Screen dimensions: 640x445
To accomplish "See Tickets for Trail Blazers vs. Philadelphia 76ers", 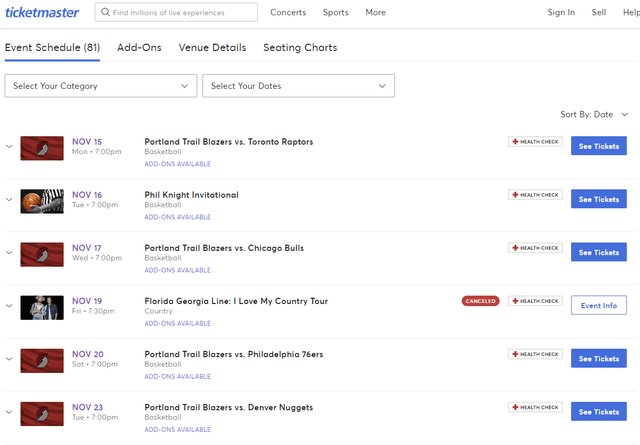I will [599, 358].
